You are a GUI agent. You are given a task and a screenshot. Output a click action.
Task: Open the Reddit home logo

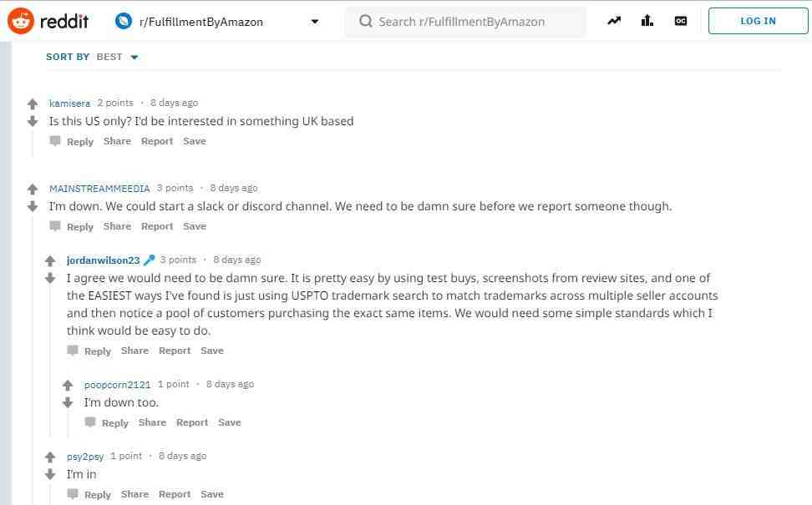(x=48, y=21)
